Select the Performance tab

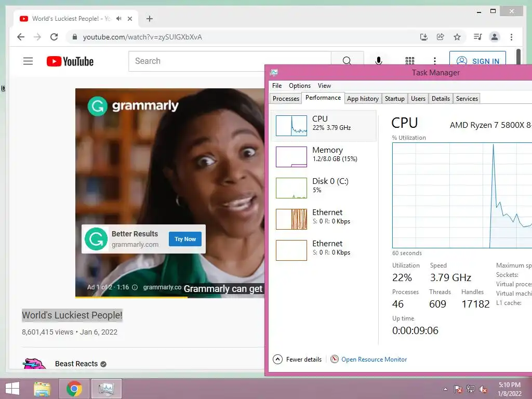pyautogui.click(x=323, y=98)
